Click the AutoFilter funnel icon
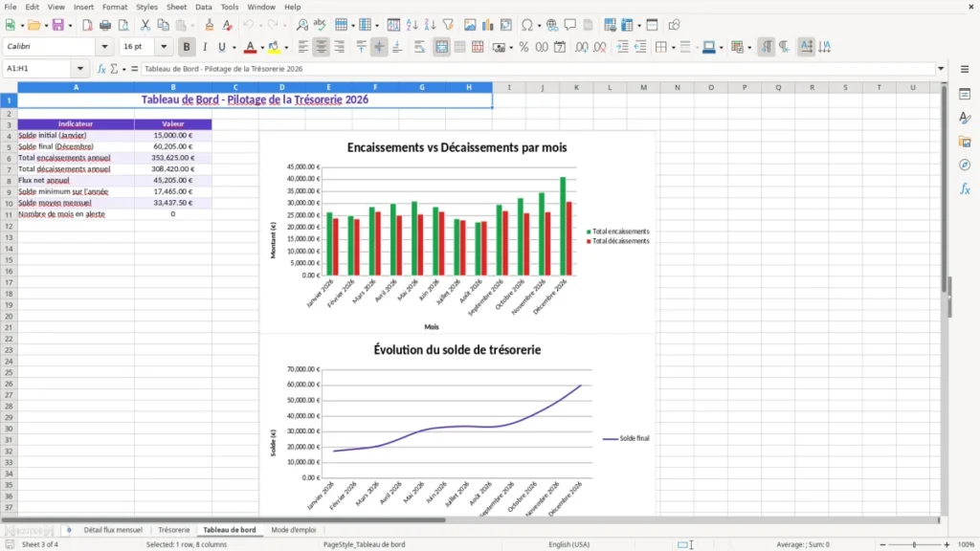The height and width of the screenshot is (551, 980). (448, 25)
